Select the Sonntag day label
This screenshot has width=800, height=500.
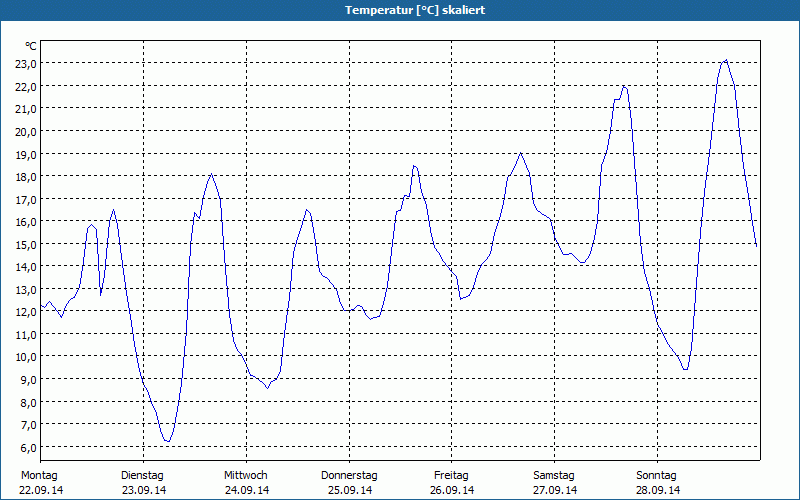tap(657, 475)
